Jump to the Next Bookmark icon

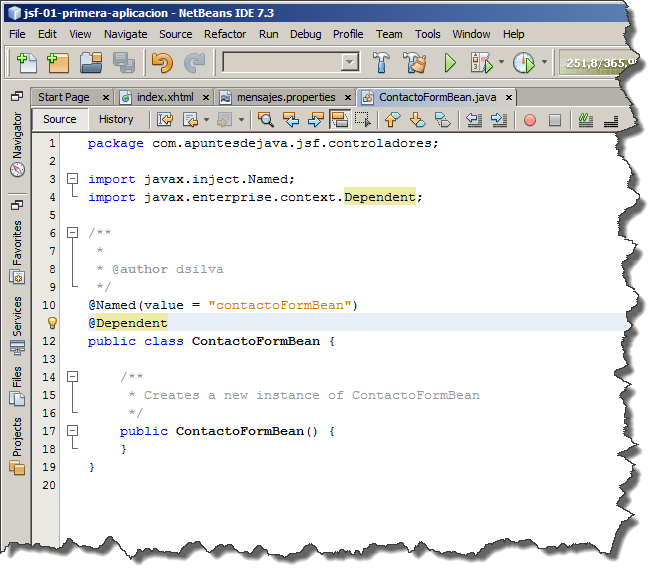tap(418, 120)
